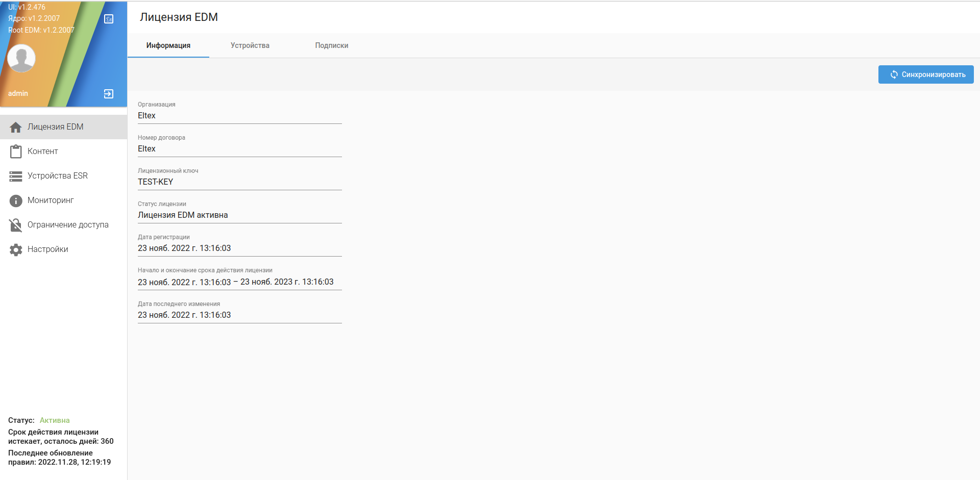The height and width of the screenshot is (480, 980).
Task: Click the Дата регистрации field
Action: (240, 248)
